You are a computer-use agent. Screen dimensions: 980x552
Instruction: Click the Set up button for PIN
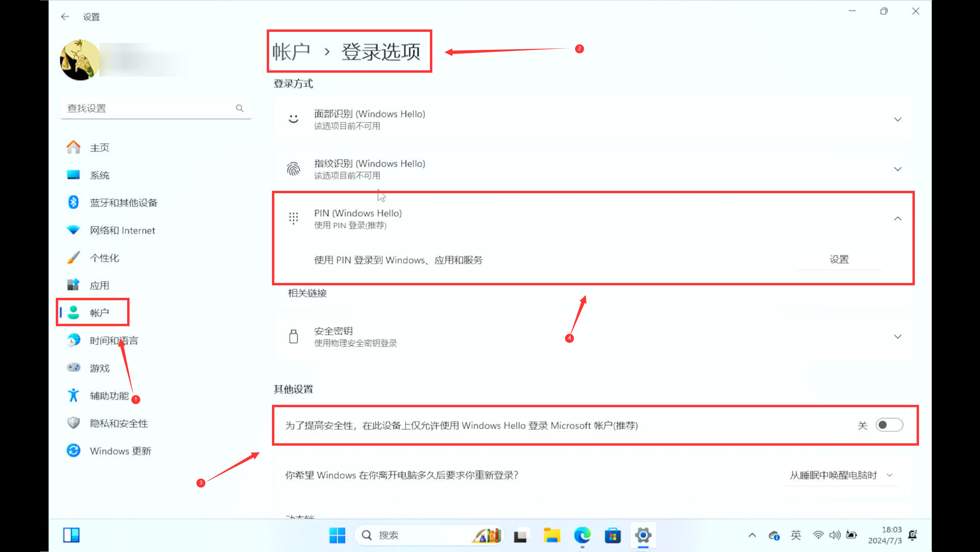click(839, 260)
